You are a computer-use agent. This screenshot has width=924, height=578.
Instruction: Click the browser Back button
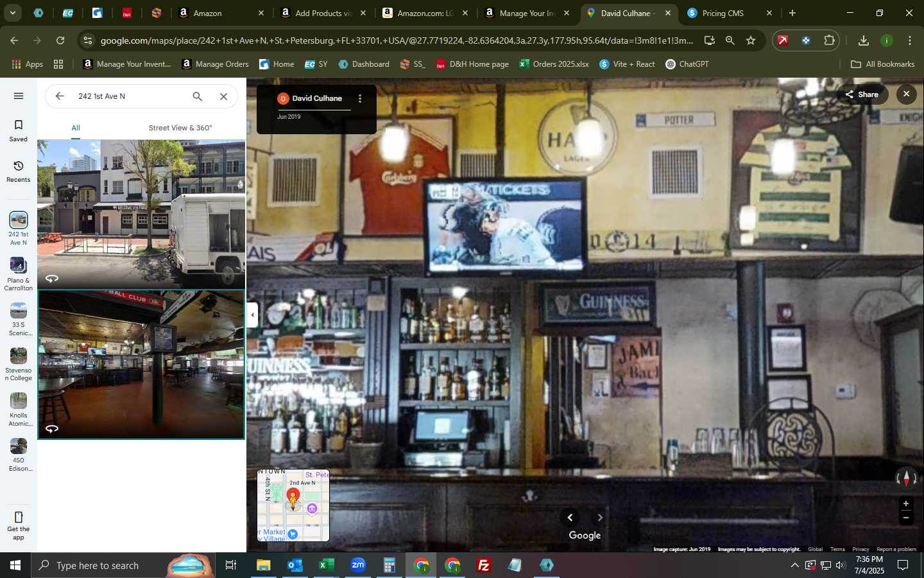click(14, 40)
